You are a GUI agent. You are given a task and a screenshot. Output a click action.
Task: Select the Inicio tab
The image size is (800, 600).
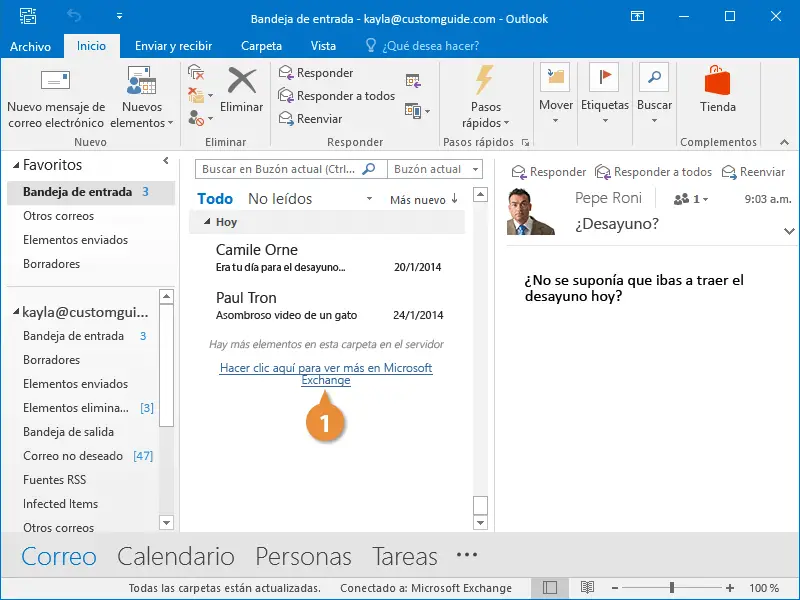pos(91,46)
